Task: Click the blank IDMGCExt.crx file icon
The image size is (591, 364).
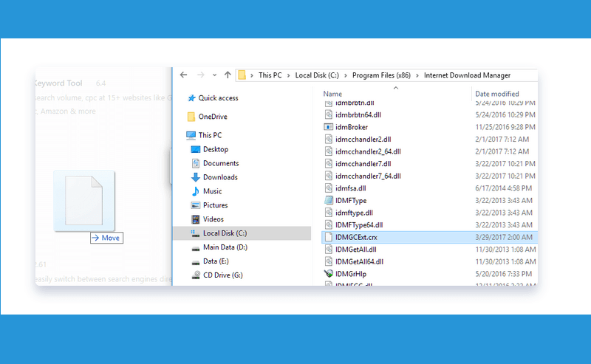Action: (x=329, y=237)
